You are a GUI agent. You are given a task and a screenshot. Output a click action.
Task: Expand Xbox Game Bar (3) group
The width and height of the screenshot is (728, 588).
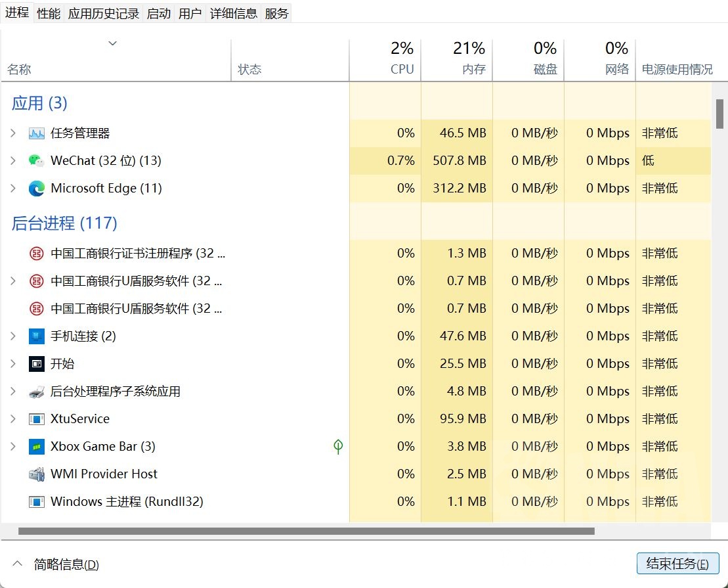pos(13,446)
